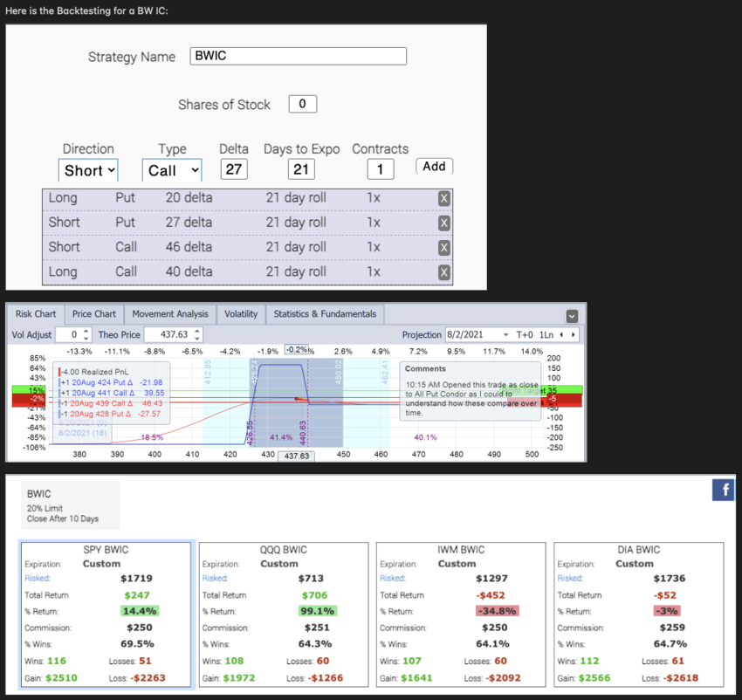Open the Risked link in DIA BWIC card
The width and height of the screenshot is (742, 700).
tap(570, 578)
